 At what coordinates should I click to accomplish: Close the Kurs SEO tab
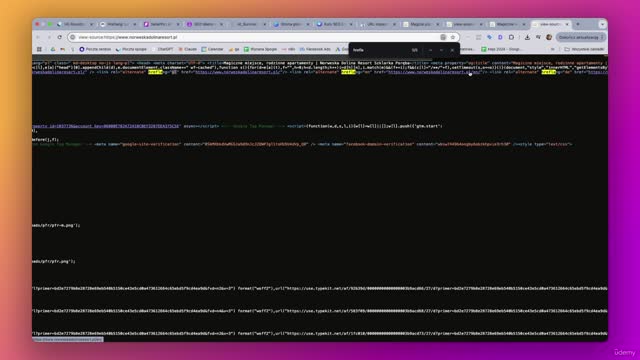[x=351, y=24]
